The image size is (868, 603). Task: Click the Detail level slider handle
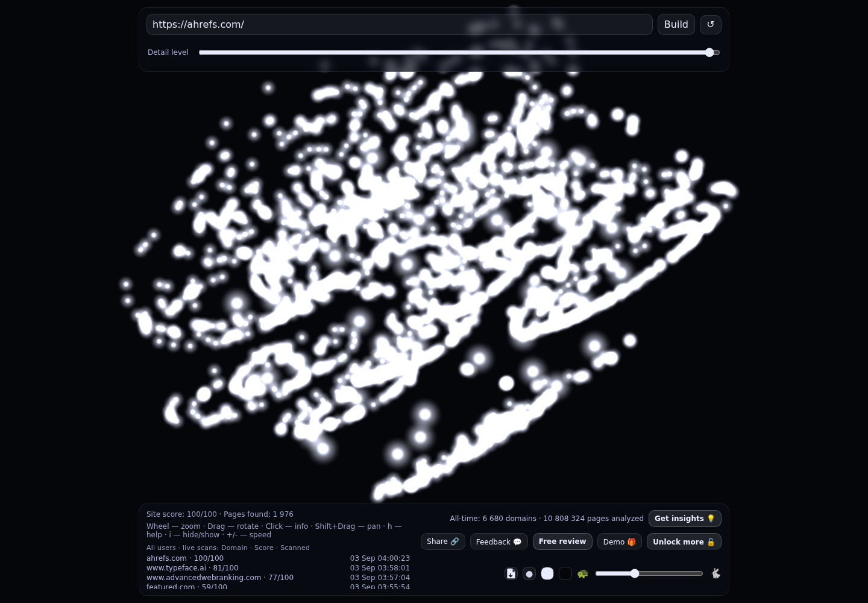pos(709,52)
